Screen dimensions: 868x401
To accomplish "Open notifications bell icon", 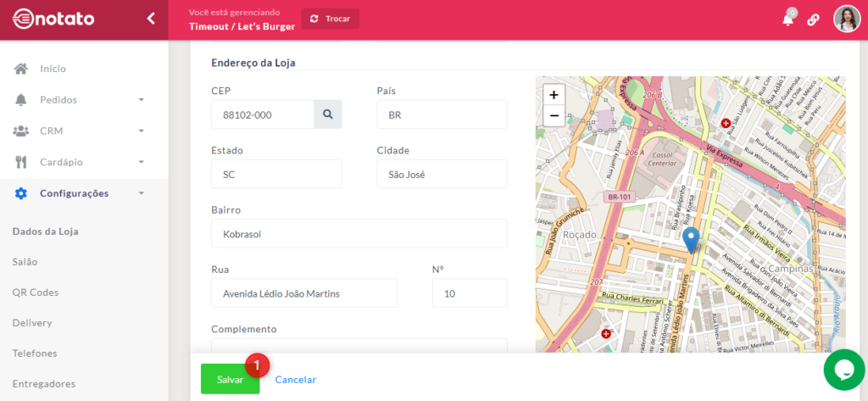I will pos(788,19).
